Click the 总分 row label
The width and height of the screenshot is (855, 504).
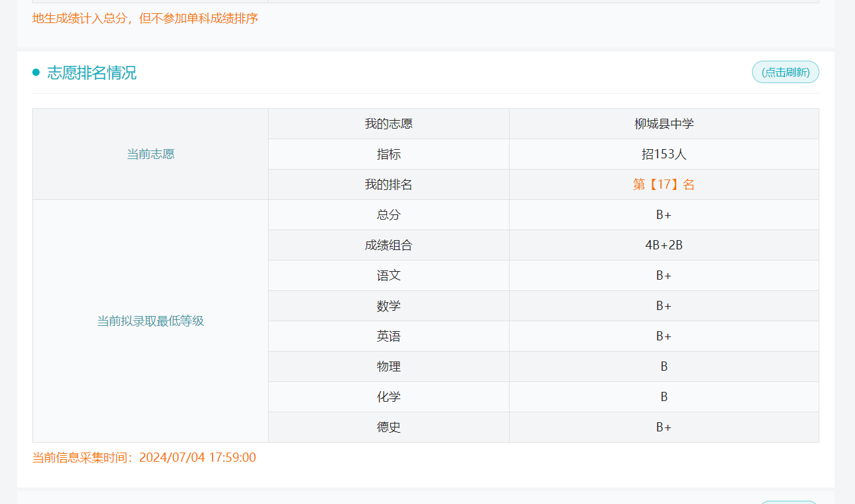coord(388,215)
